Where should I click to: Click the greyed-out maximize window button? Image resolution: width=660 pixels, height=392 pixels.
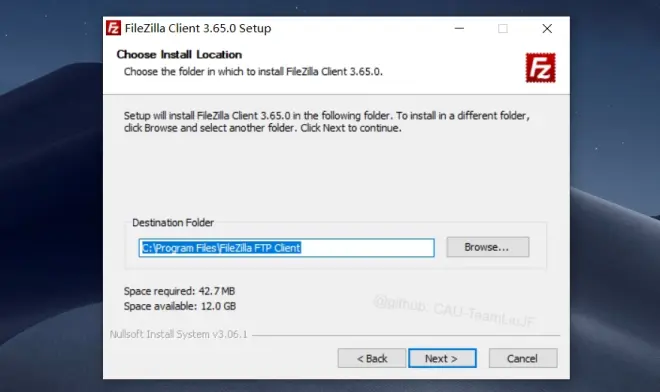click(x=503, y=29)
